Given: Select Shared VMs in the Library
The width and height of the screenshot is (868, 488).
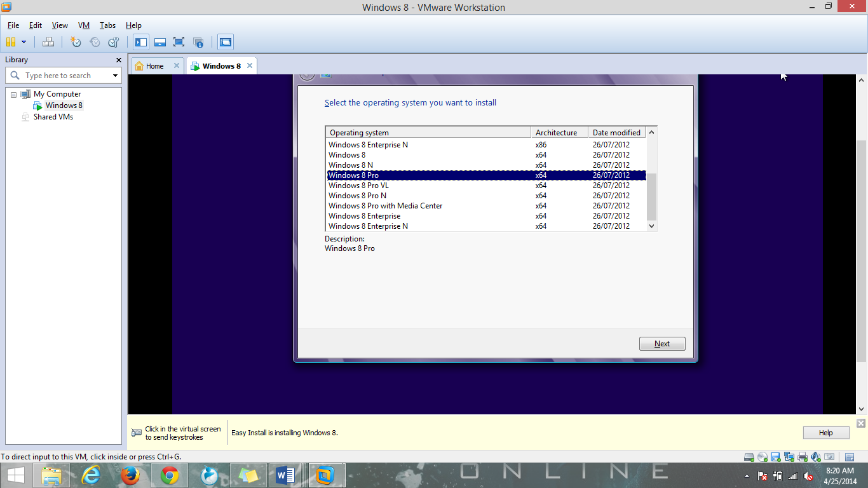Looking at the screenshot, I should click(x=53, y=117).
